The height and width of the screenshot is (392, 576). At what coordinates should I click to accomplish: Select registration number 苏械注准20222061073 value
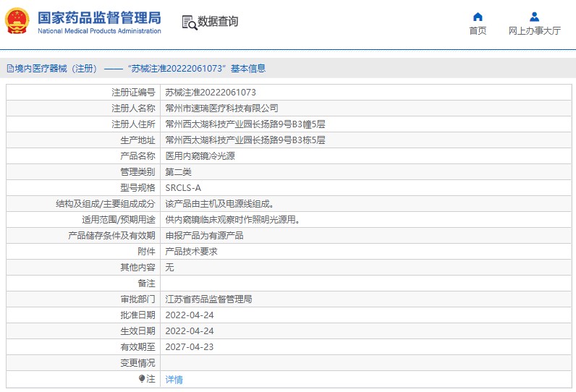pyautogui.click(x=211, y=93)
